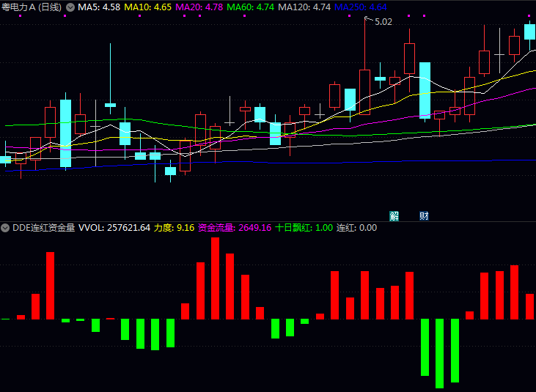Screen dimensions: 536x392
Task: Click the 连红 indicator value
Action: [356, 228]
